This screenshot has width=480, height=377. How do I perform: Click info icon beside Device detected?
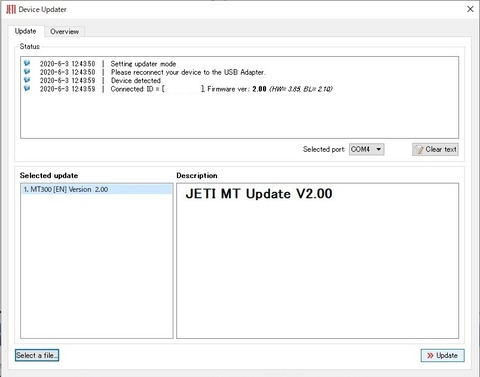pos(27,80)
